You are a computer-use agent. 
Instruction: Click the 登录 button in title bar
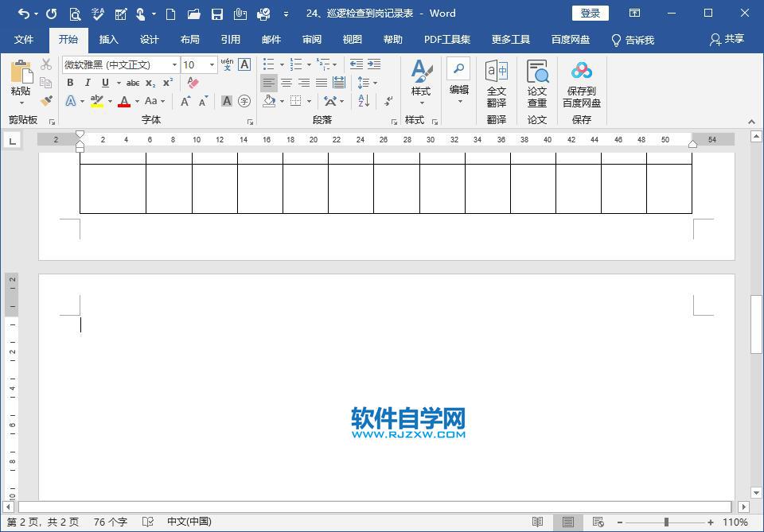click(x=589, y=13)
